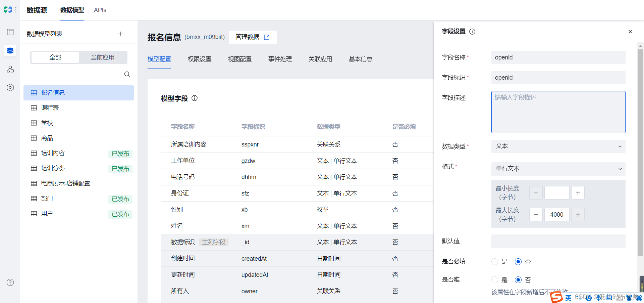Switch to 关联应用 tab
644x303 pixels.
click(x=320, y=59)
